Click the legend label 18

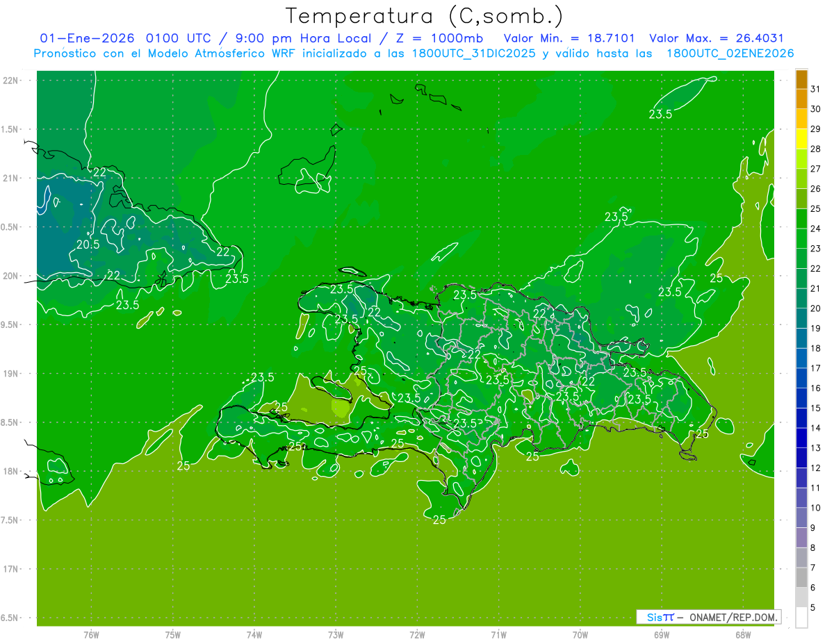816,348
